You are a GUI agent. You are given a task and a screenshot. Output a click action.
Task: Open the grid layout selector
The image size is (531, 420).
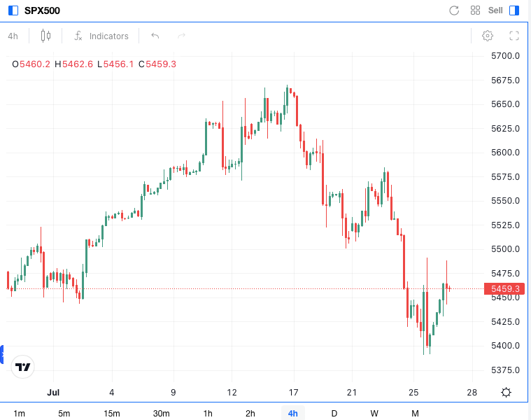(x=476, y=10)
